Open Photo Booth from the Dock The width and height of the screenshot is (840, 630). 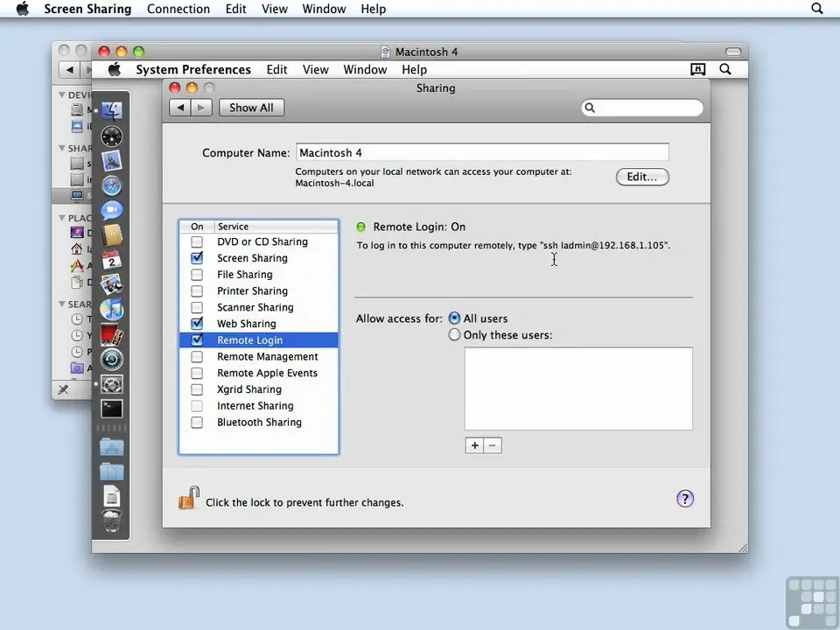click(x=112, y=335)
